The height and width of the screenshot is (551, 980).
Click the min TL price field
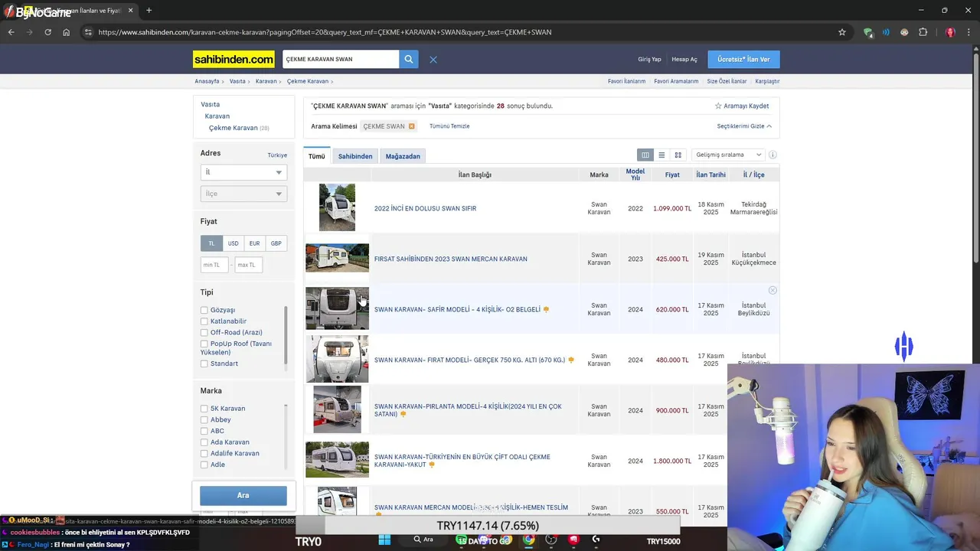coord(214,265)
